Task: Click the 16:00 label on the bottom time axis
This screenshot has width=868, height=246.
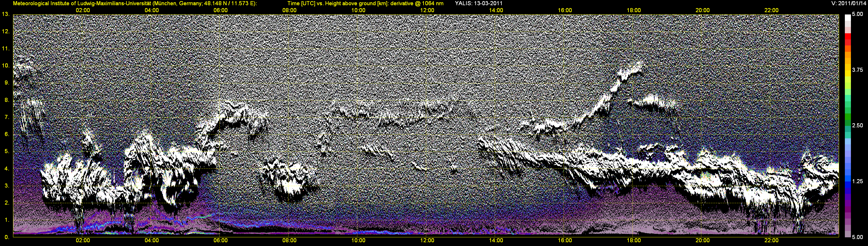Action: point(565,241)
